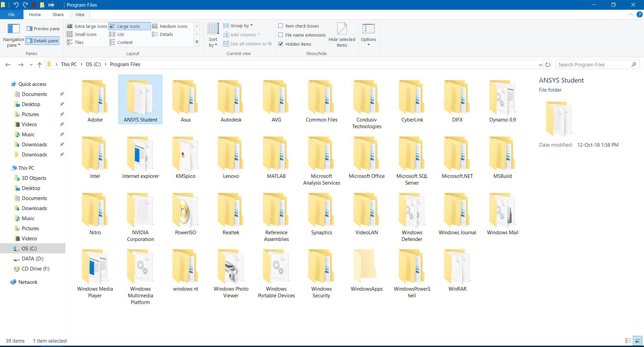Image resolution: width=644 pixels, height=347 pixels.
Task: Refresh the Program Files folder view
Action: pyautogui.click(x=548, y=64)
